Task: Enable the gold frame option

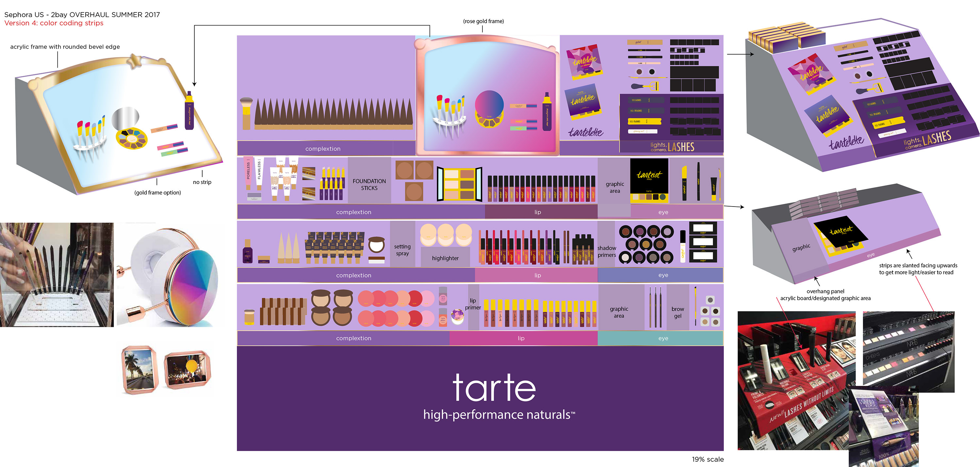Action: (157, 192)
